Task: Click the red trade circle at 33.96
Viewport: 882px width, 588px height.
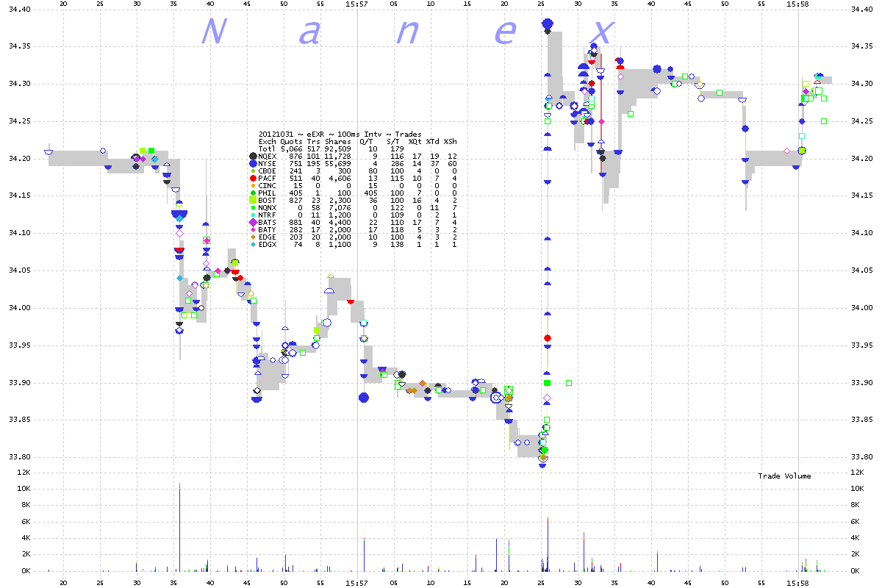Action: click(x=547, y=338)
